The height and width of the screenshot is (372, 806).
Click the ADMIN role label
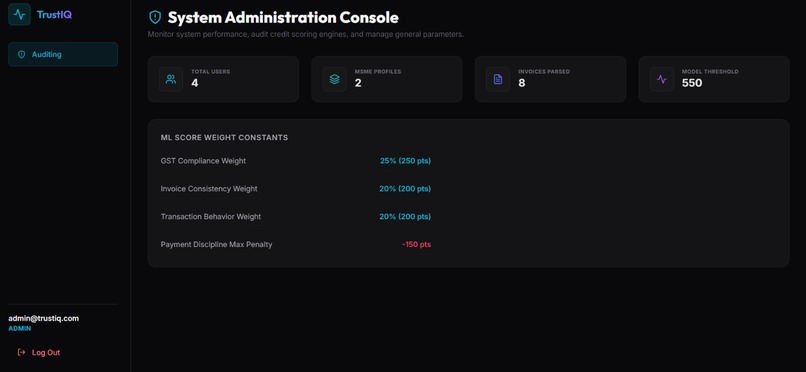click(20, 329)
